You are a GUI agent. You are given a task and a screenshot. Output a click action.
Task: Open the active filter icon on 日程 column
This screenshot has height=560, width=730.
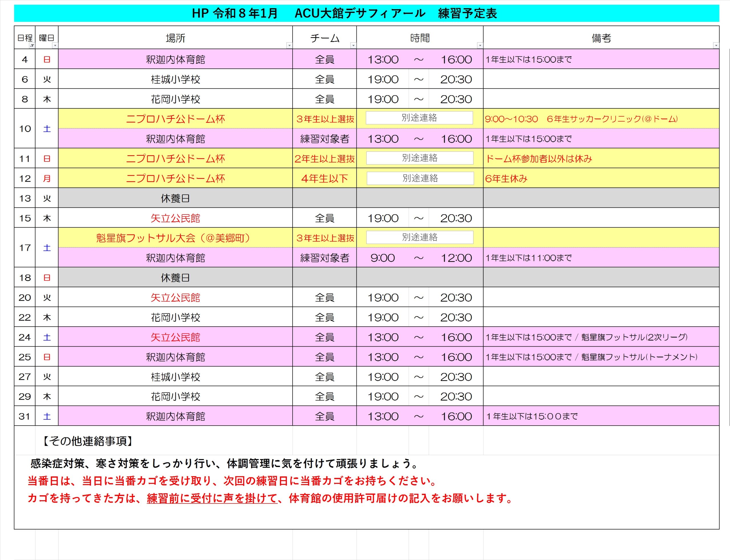(x=32, y=46)
